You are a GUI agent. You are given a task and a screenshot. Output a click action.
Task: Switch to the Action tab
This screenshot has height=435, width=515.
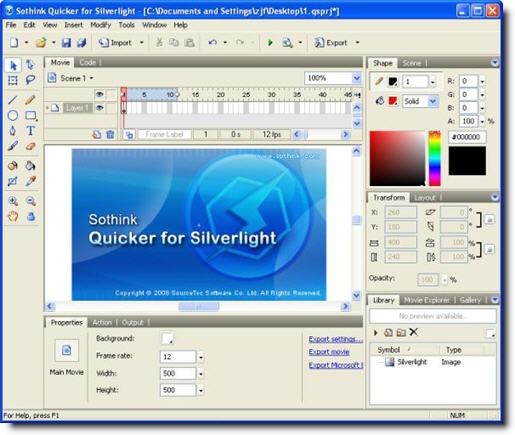tap(102, 322)
